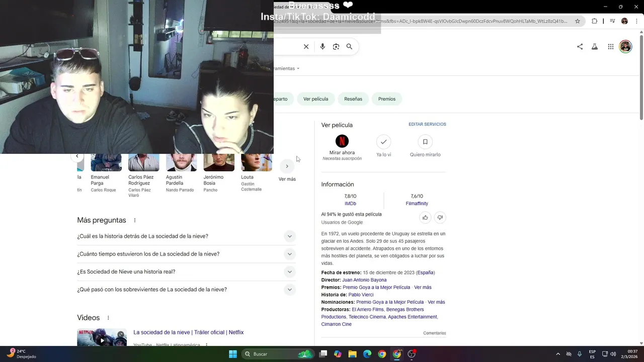Open Task View on taskbar
The width and height of the screenshot is (644, 362).
click(323, 354)
